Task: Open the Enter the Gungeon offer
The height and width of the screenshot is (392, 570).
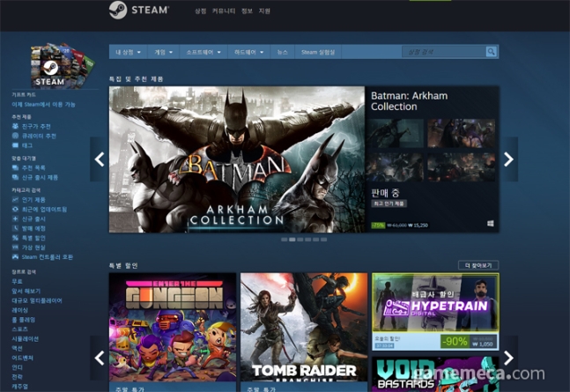Action: click(x=173, y=332)
